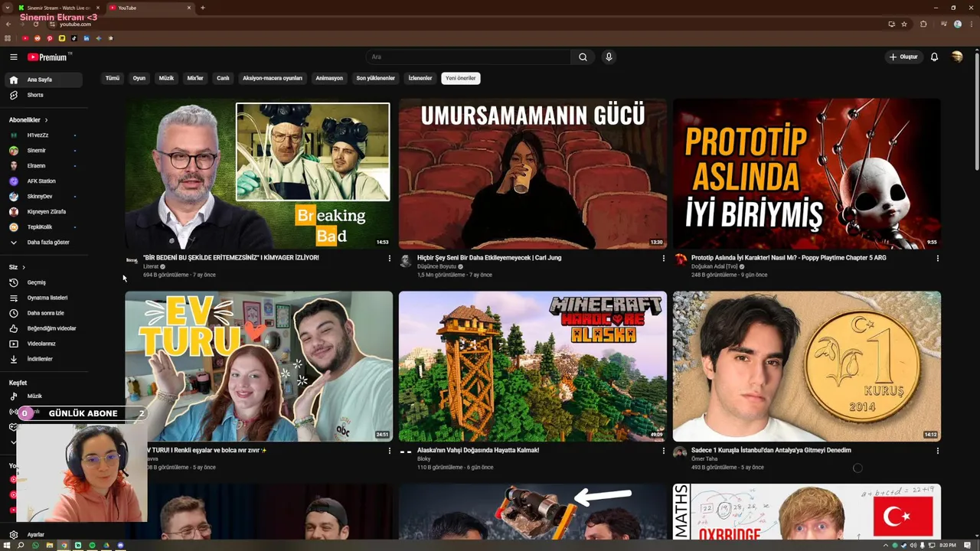The image size is (980, 551).
Task: Open Elraenn subscription channel
Action: [43, 166]
